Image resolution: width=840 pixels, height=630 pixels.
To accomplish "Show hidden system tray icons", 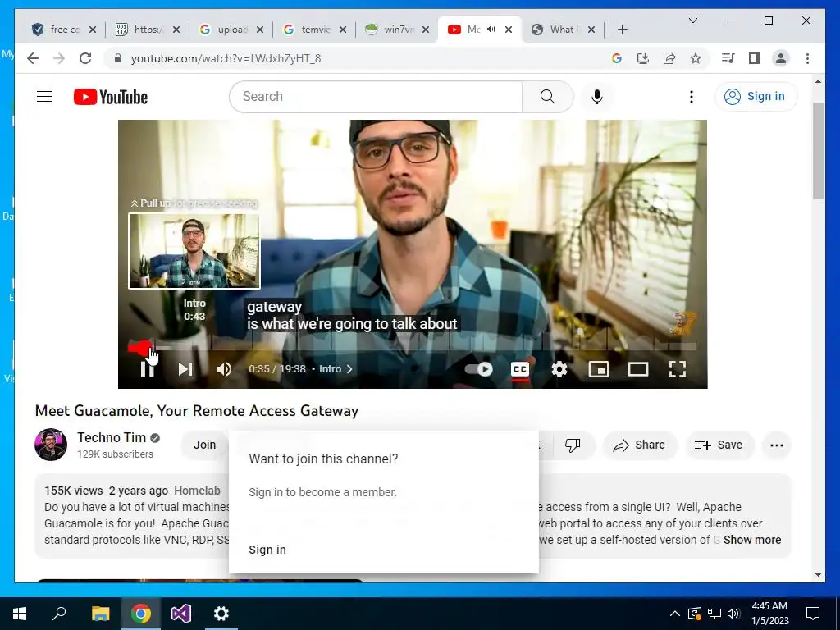I will click(675, 614).
